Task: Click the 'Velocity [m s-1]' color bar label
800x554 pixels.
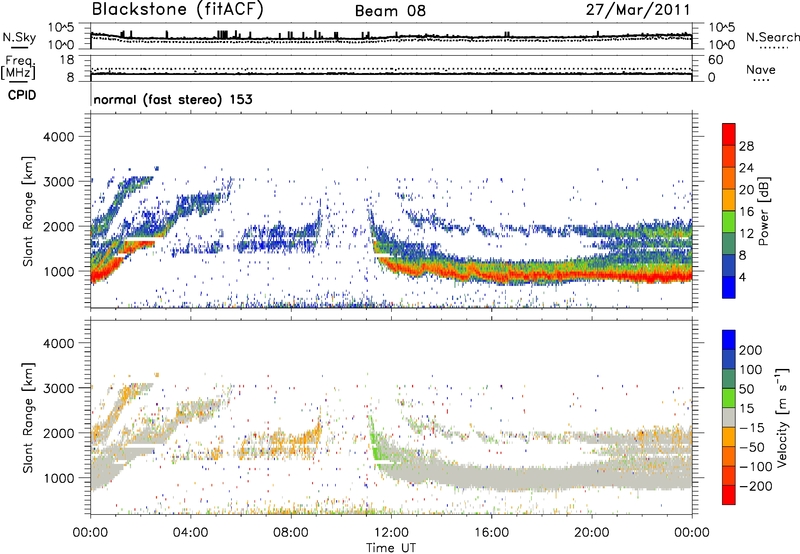Action: coord(781,417)
